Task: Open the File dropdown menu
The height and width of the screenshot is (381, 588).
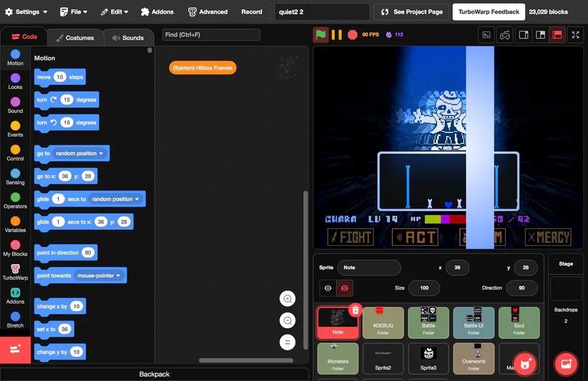Action: pos(74,12)
